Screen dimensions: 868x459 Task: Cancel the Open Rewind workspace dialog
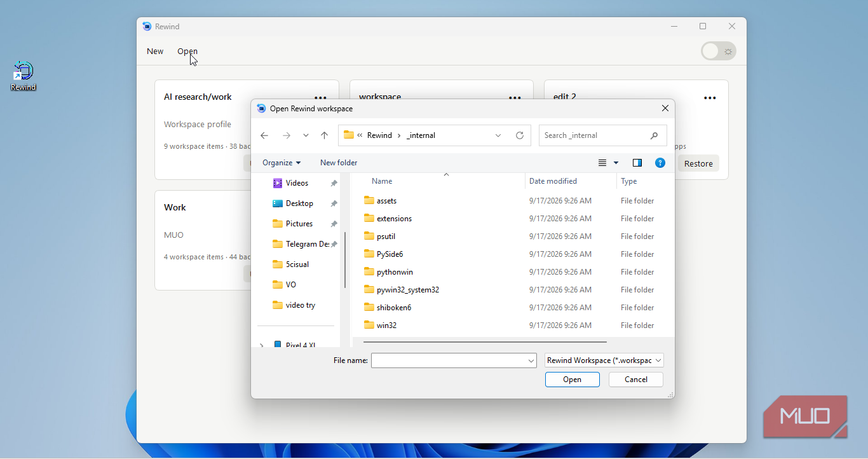click(635, 380)
